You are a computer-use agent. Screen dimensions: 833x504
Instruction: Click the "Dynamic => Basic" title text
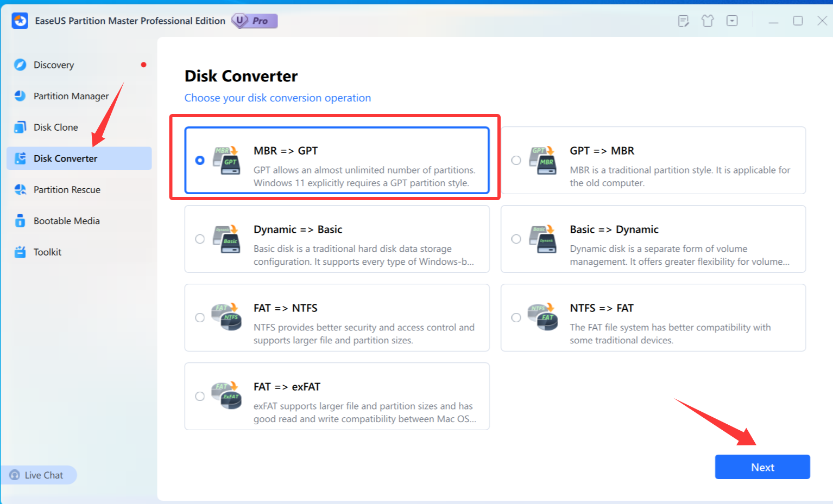click(x=298, y=229)
